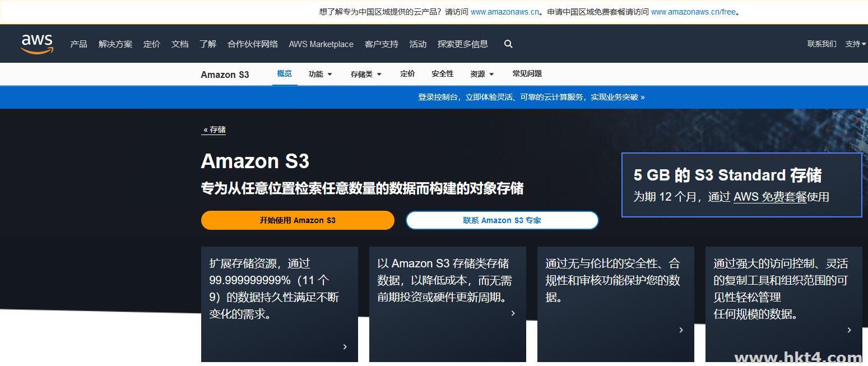Go to the S3 定价 tab
Viewport: 868px width, 366px height.
pyautogui.click(x=408, y=73)
